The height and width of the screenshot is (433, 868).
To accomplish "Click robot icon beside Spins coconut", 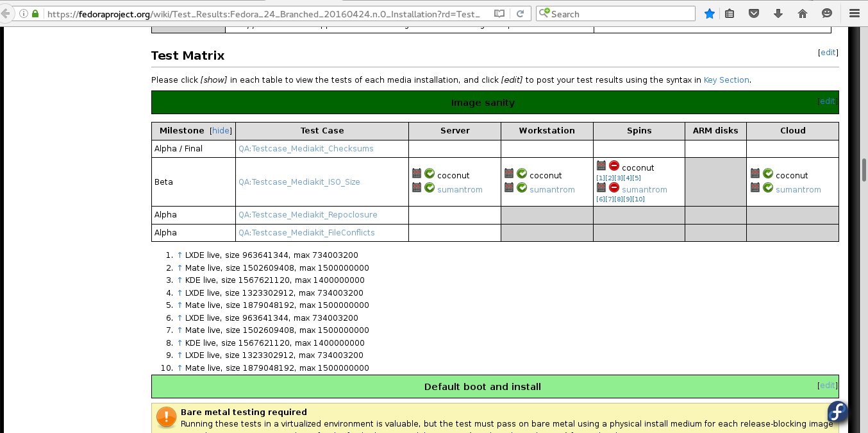I will coord(601,166).
